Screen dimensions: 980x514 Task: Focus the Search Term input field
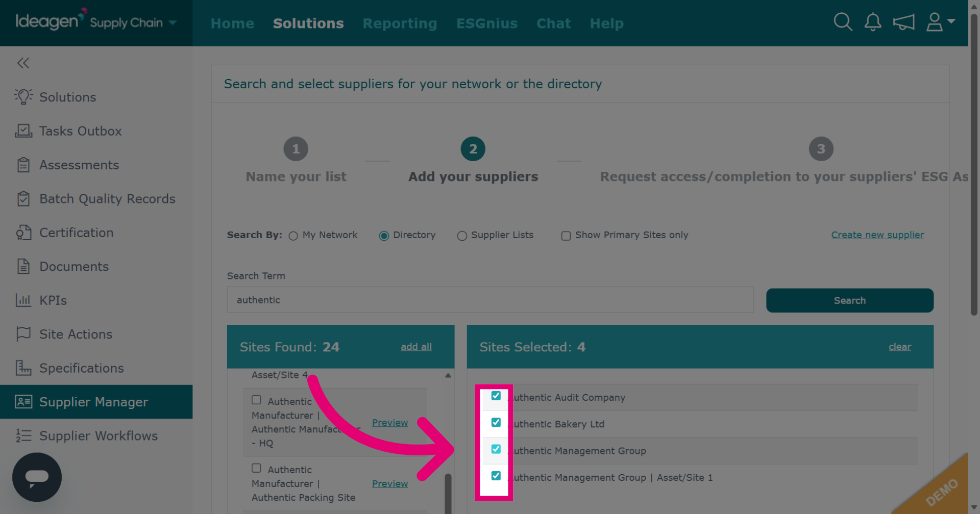[490, 299]
